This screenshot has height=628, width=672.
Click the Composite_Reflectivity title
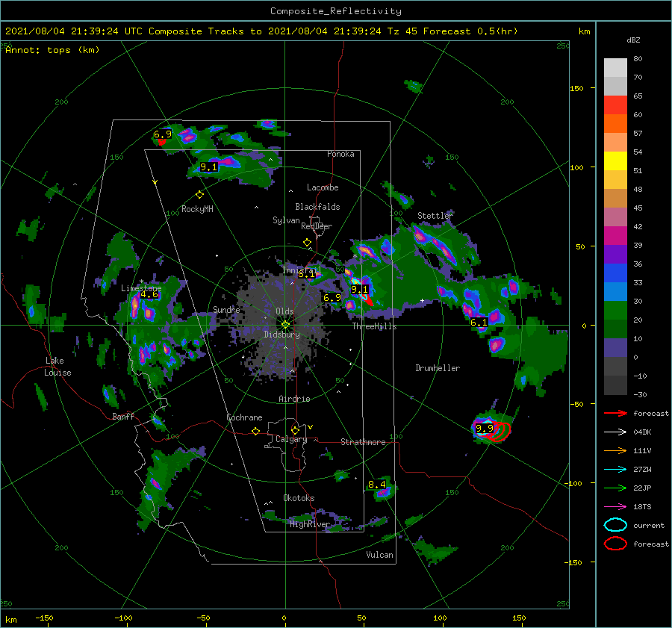[335, 11]
